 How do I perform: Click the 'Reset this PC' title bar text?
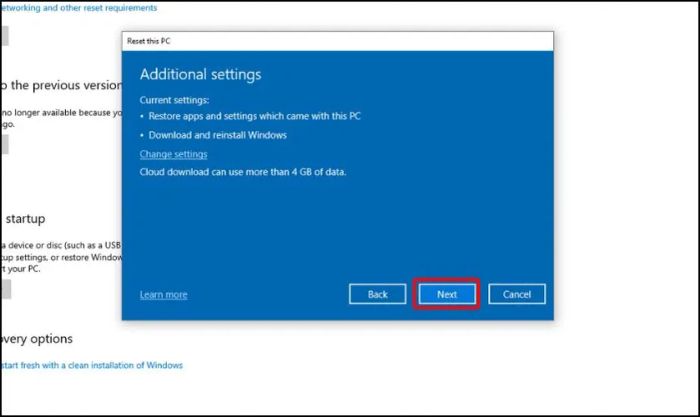pos(149,41)
